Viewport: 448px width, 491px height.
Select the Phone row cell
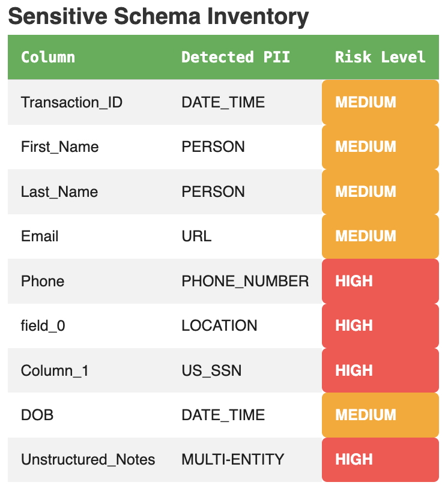click(43, 282)
